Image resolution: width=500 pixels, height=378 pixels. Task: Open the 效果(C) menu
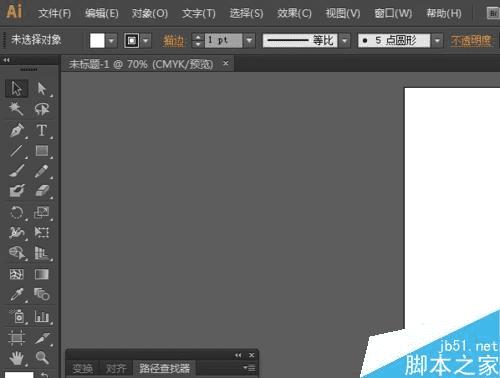(294, 13)
